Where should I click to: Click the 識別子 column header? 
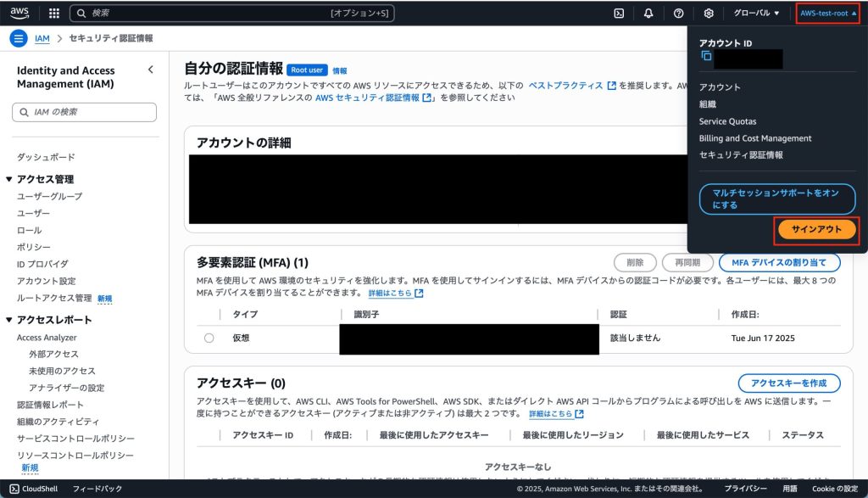point(366,314)
